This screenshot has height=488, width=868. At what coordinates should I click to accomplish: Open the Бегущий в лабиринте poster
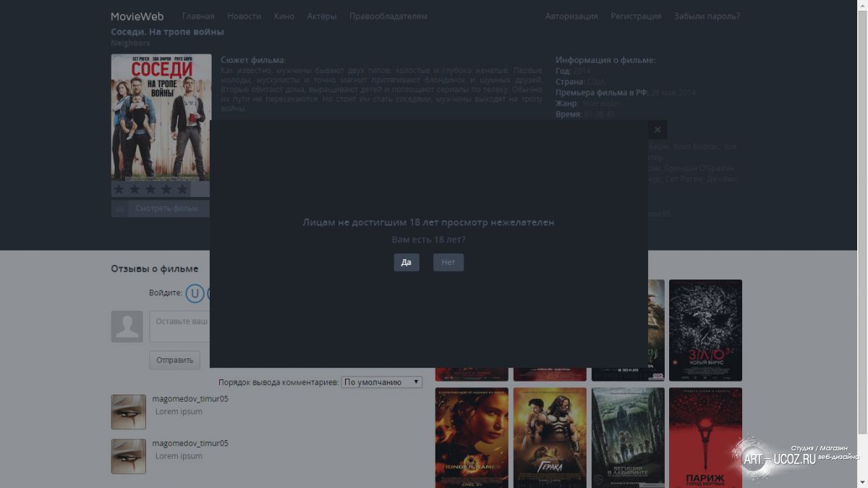(628, 438)
